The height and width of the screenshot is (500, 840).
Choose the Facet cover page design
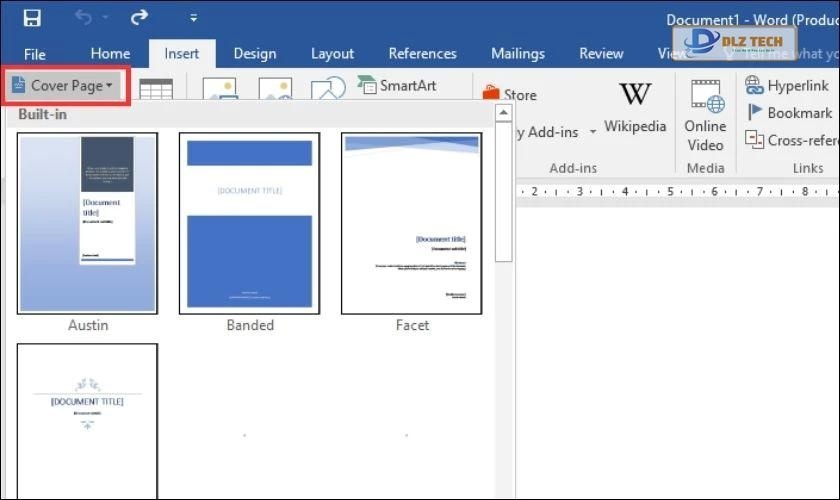click(412, 223)
